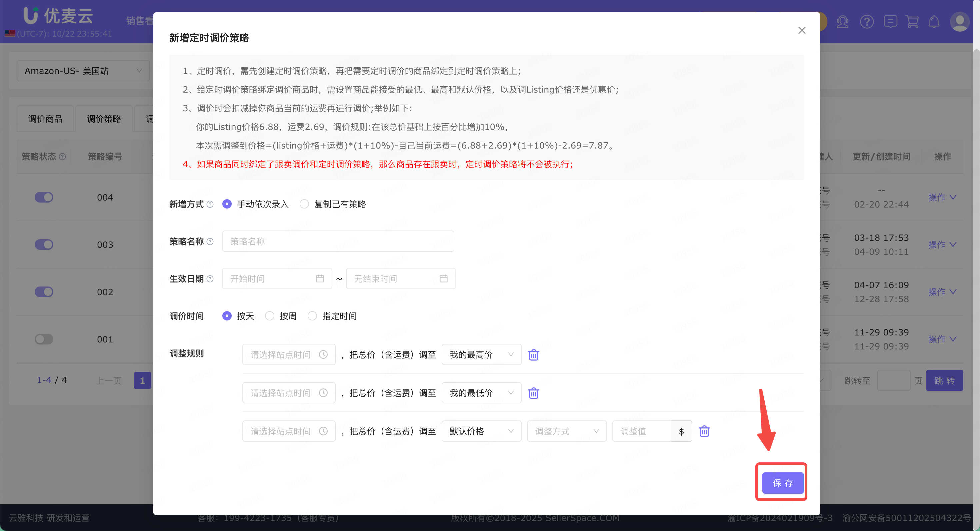Expand the 我的最高价 dropdown
This screenshot has height=531, width=980.
pyautogui.click(x=481, y=355)
